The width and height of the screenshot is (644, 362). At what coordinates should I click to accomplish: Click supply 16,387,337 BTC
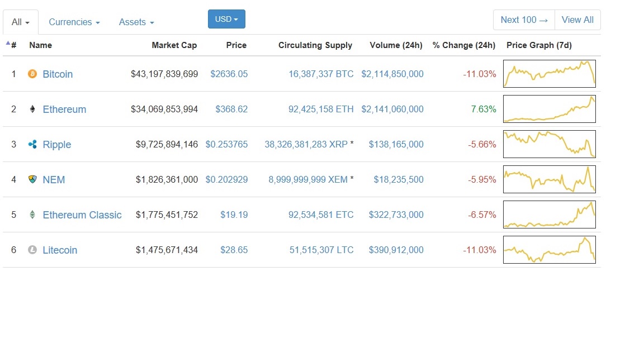tap(321, 74)
